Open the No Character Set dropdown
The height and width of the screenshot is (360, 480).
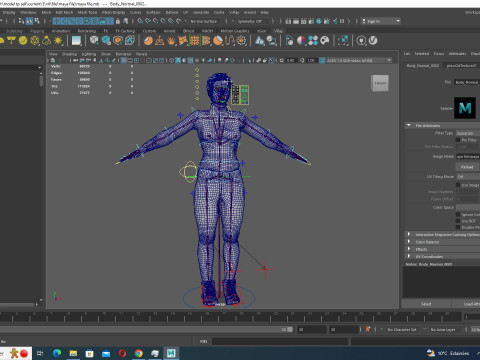tap(402, 329)
